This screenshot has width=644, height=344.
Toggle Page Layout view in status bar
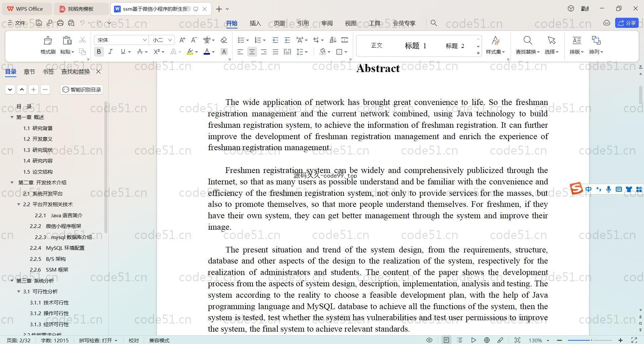pyautogui.click(x=446, y=340)
